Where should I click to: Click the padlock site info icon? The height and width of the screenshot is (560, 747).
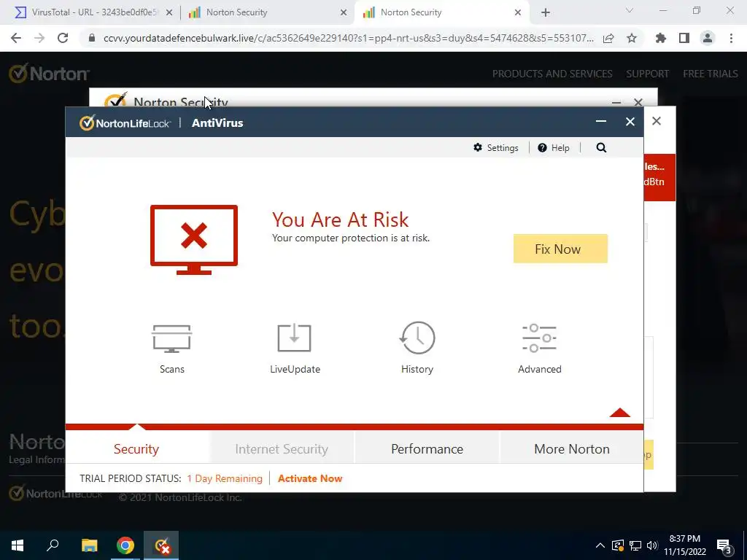coord(92,38)
